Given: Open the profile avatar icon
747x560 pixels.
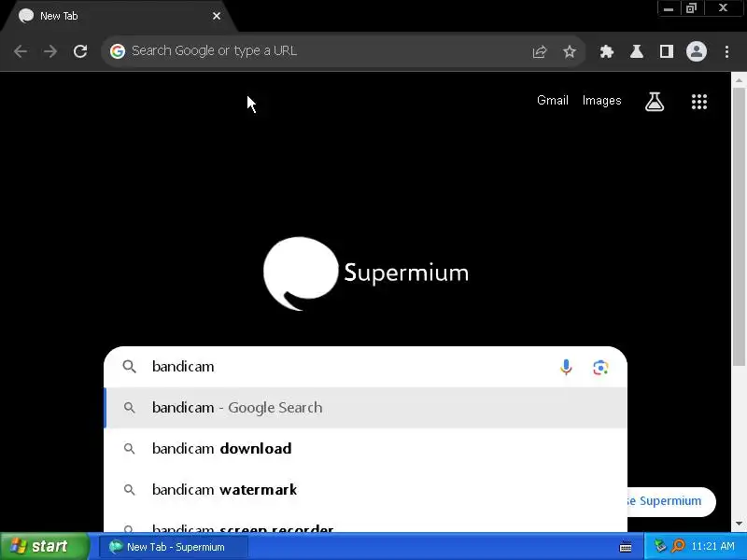Looking at the screenshot, I should (696, 51).
